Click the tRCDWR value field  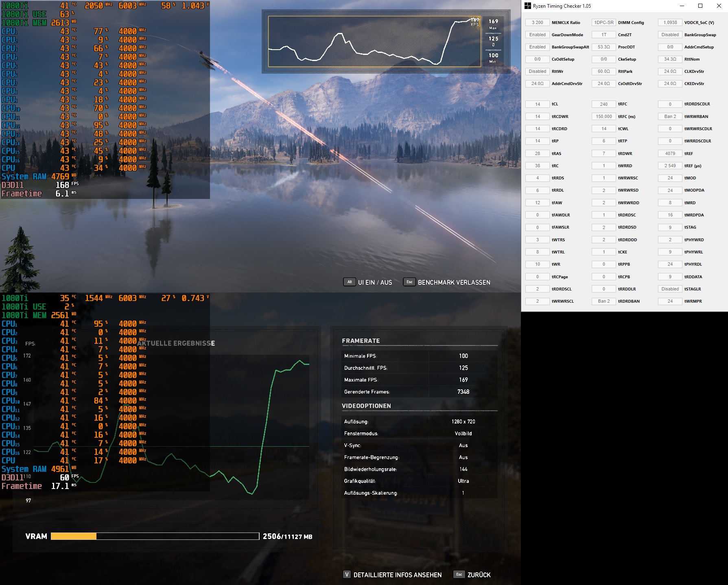click(x=538, y=116)
